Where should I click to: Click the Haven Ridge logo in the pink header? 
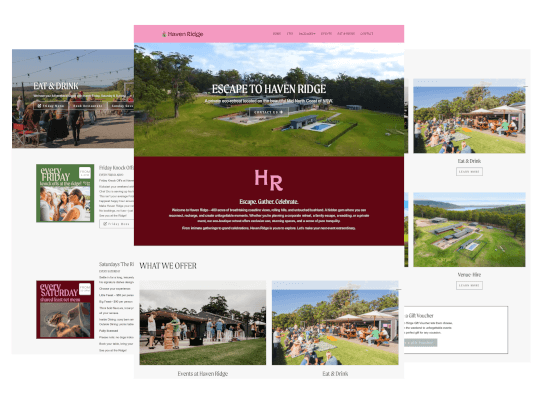[183, 34]
